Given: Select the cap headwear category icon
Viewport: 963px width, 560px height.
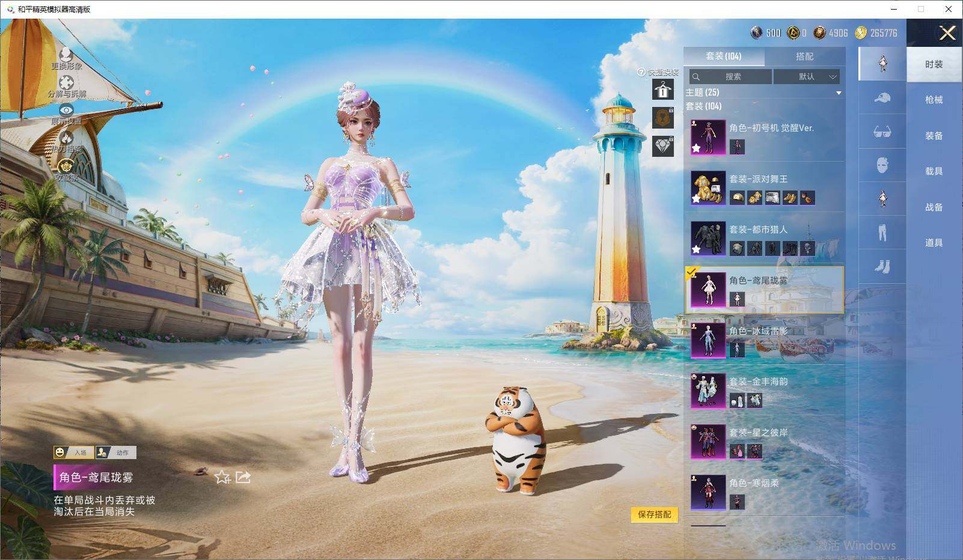Looking at the screenshot, I should tap(882, 97).
